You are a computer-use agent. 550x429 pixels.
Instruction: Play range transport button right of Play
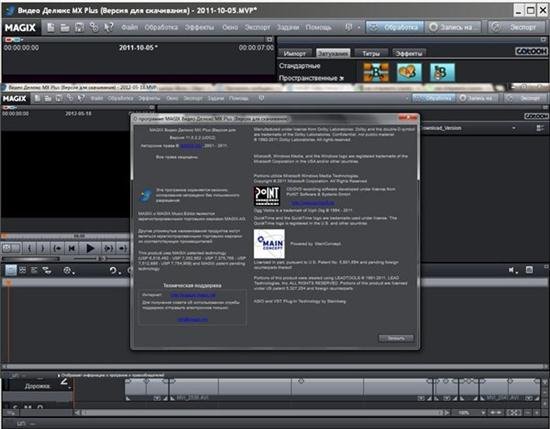[x=108, y=248]
